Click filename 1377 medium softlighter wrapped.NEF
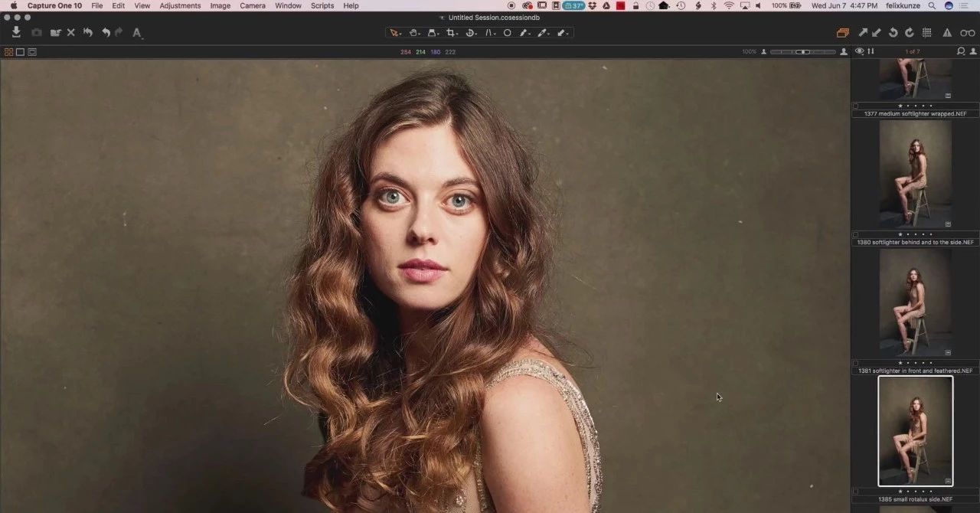The image size is (980, 513). coord(916,113)
